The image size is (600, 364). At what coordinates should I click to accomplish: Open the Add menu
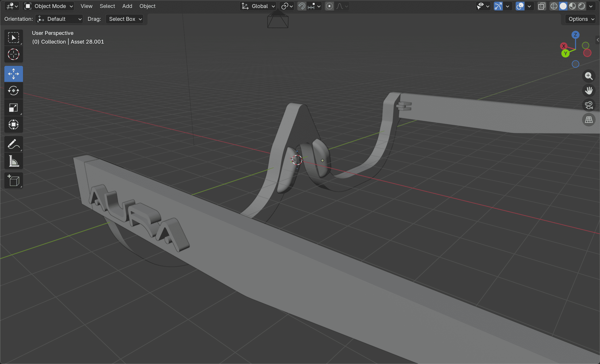(x=127, y=6)
